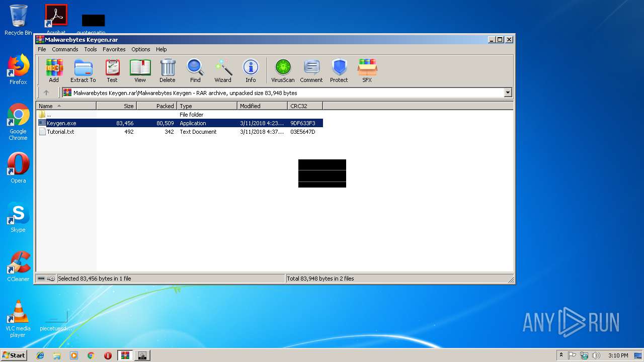Open Opera desktop shortcut

(x=18, y=168)
